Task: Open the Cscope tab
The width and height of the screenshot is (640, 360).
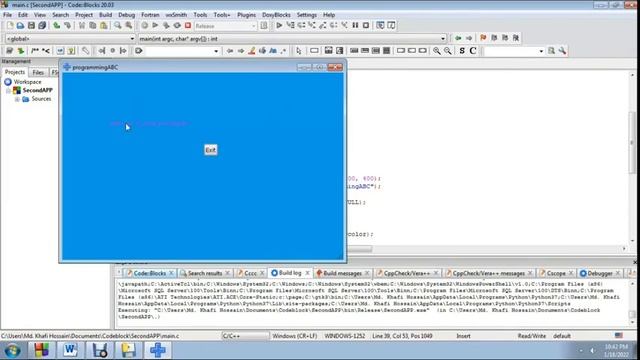Action: click(x=556, y=273)
